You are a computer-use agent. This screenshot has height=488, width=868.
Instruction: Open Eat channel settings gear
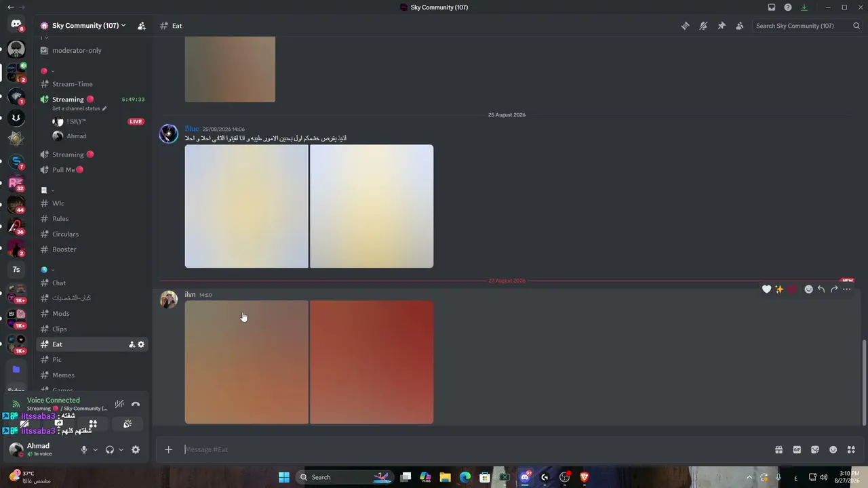(141, 344)
